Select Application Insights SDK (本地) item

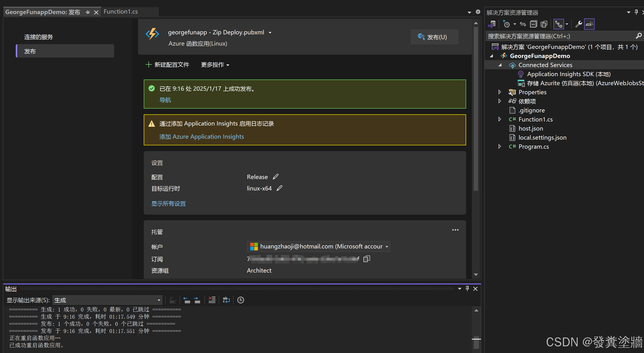(x=569, y=74)
